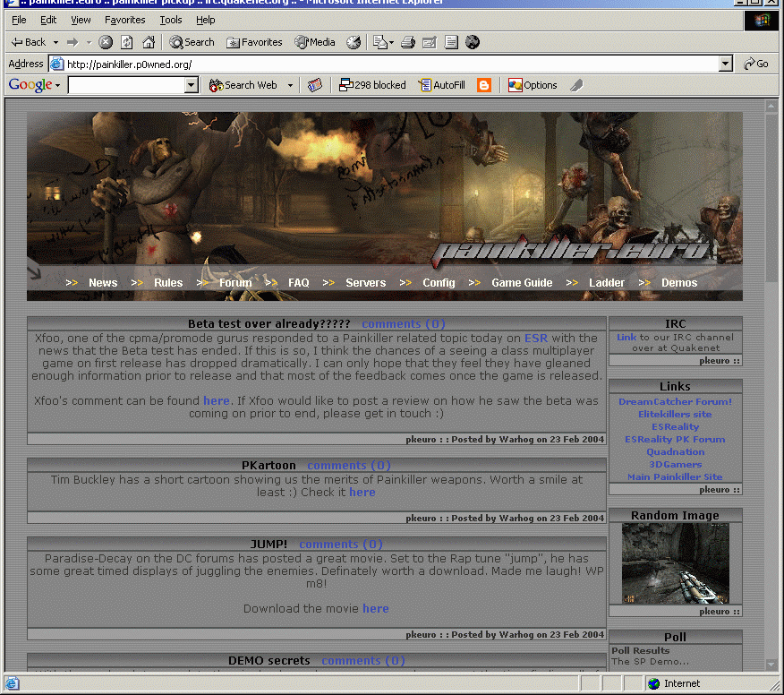Open the address bar dropdown list
The height and width of the screenshot is (695, 784).
click(726, 64)
